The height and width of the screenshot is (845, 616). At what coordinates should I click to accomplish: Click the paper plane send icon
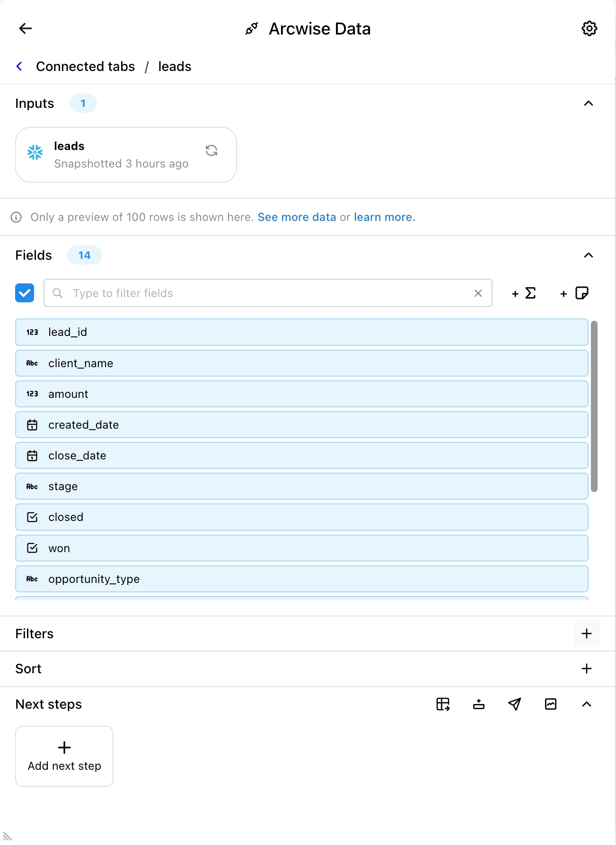(x=515, y=704)
